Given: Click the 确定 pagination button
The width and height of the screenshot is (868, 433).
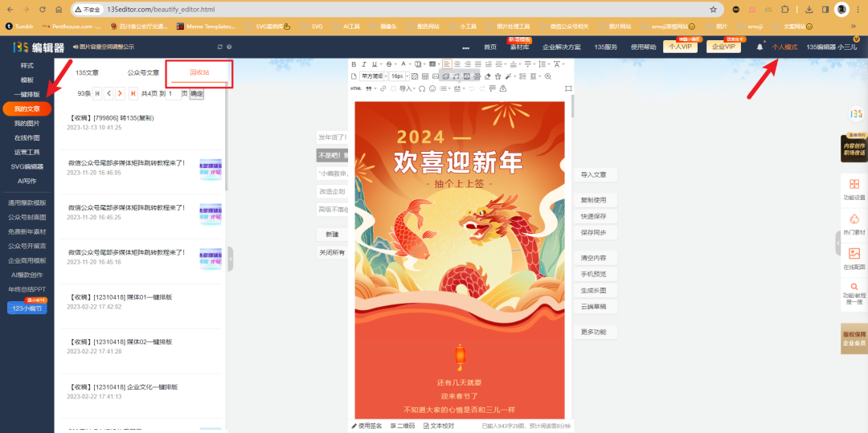Looking at the screenshot, I should point(197,93).
